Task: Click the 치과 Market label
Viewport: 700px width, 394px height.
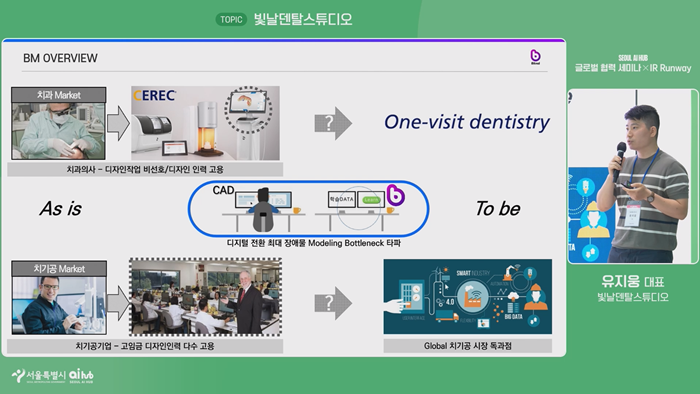Action: point(58,95)
